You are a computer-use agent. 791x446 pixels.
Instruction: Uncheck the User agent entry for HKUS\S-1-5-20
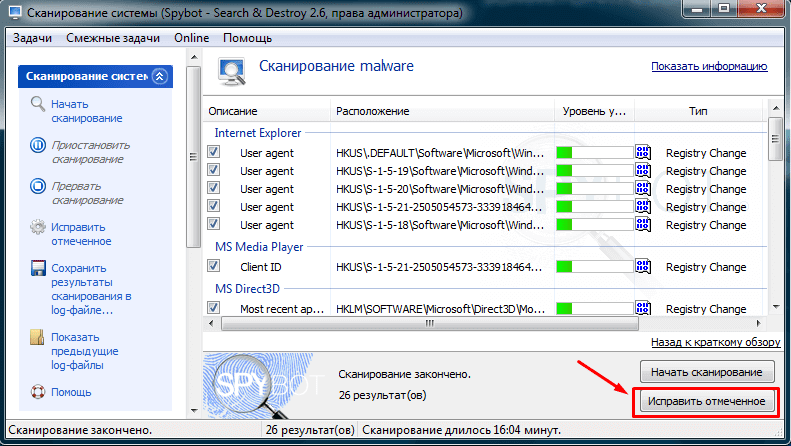tap(213, 188)
